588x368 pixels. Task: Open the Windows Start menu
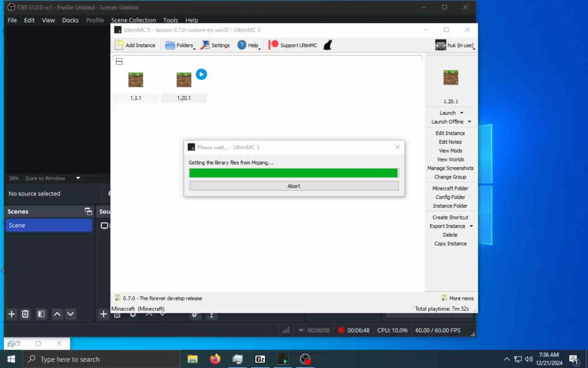(x=11, y=359)
